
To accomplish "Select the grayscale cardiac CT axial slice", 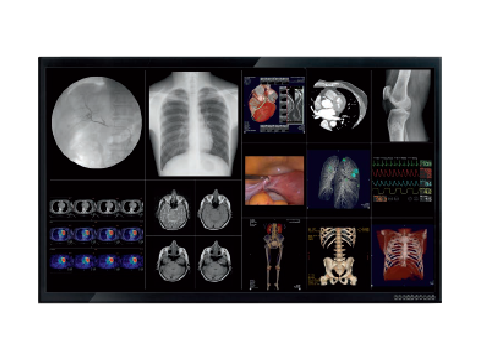I will [x=340, y=105].
